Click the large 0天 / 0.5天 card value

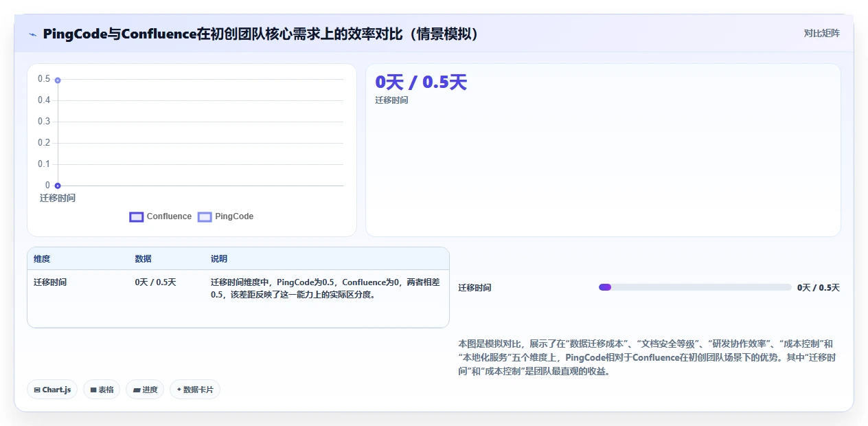421,82
